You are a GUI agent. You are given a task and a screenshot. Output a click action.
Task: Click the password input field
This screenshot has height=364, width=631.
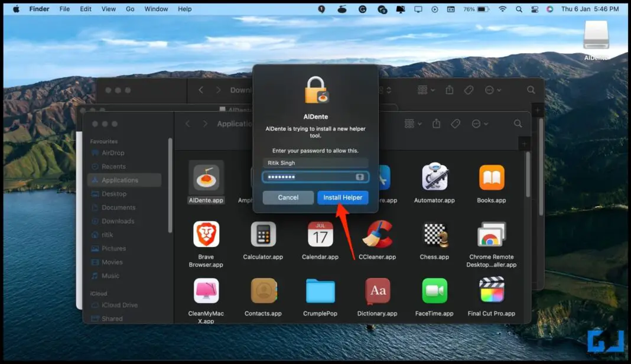pos(310,177)
